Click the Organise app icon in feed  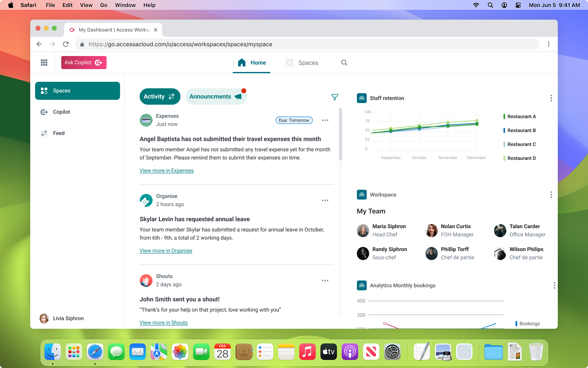coord(146,200)
